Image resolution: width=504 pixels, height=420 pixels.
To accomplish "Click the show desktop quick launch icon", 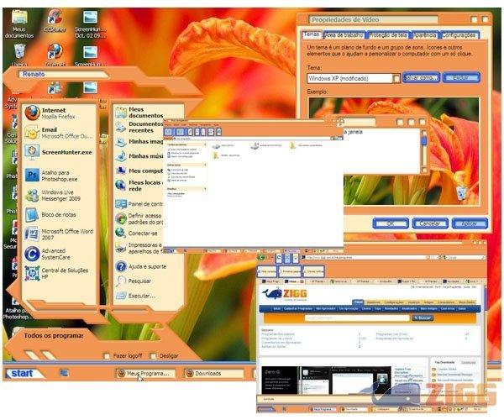I will click(64, 373).
